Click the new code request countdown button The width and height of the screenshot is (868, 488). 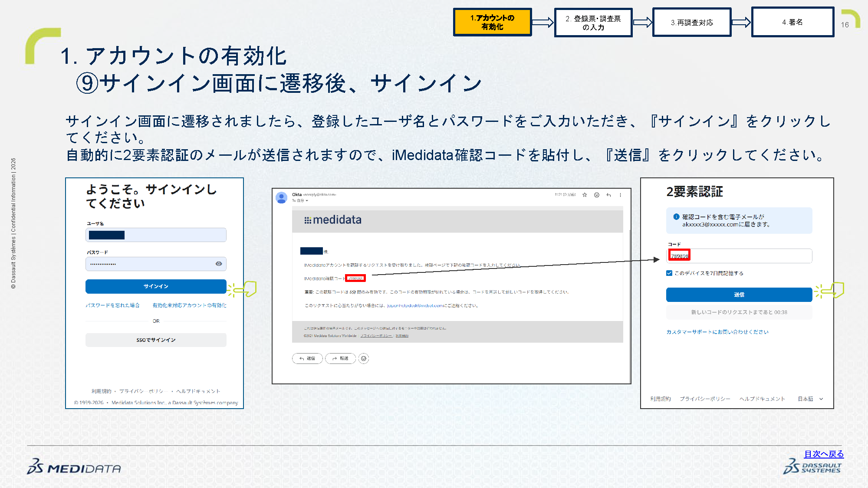click(x=739, y=312)
